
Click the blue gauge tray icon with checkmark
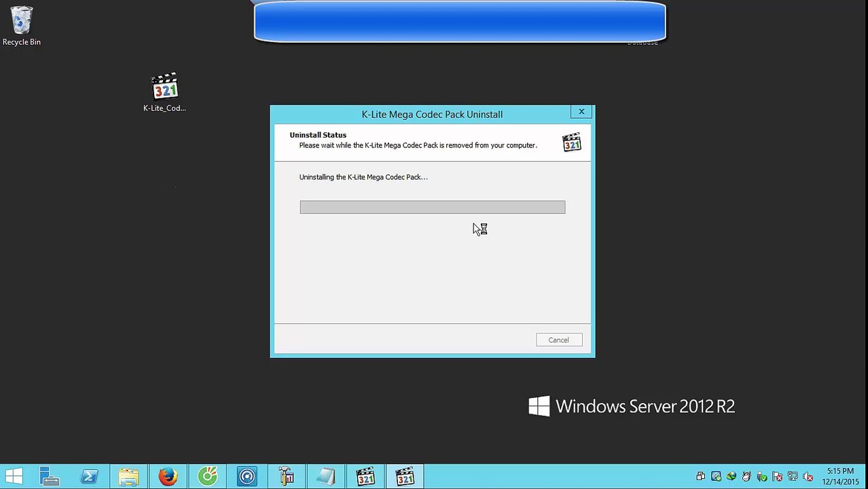[716, 477]
